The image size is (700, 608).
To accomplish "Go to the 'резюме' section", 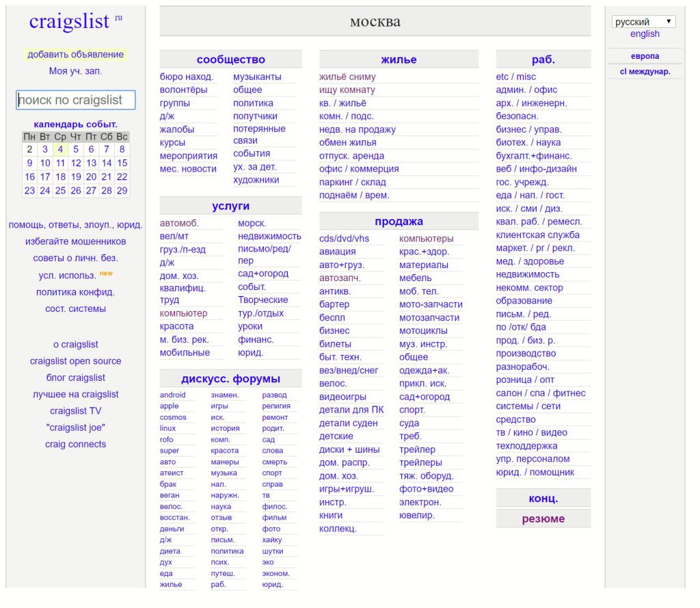I will [543, 518].
